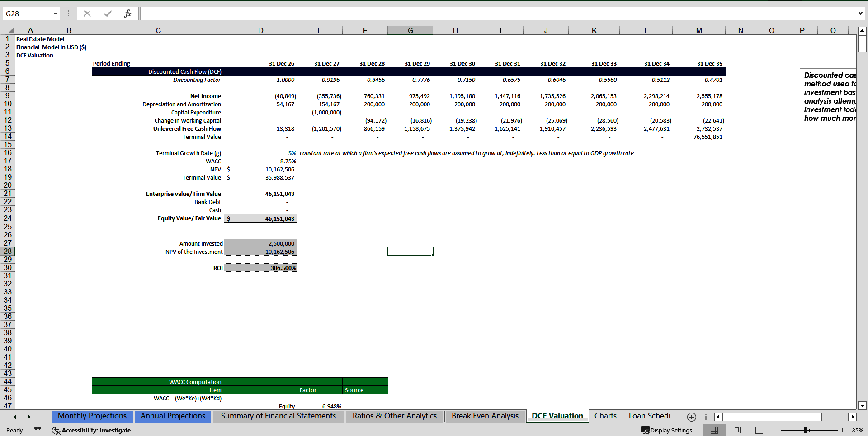This screenshot has height=437, width=868.
Task: Open the Insert Function fx dialog
Action: pos(127,14)
